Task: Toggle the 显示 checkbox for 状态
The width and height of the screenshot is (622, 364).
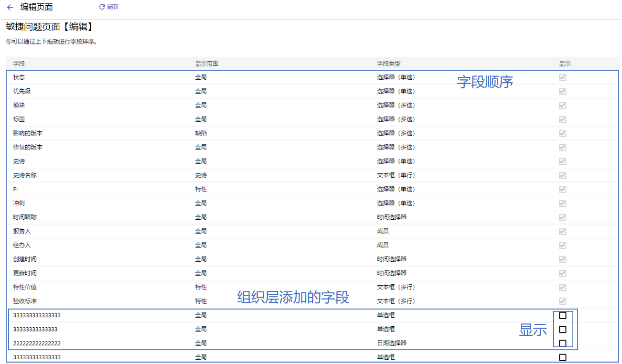Action: [563, 77]
